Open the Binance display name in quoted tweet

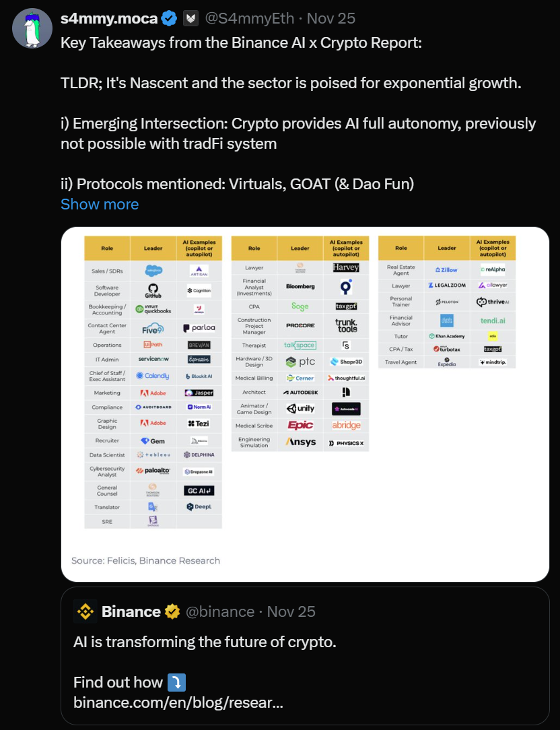click(131, 611)
